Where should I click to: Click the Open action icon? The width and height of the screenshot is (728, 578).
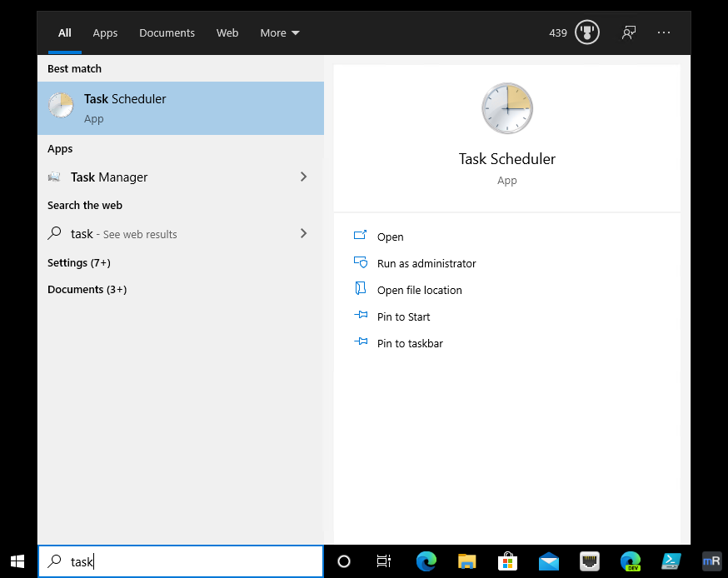(x=361, y=236)
